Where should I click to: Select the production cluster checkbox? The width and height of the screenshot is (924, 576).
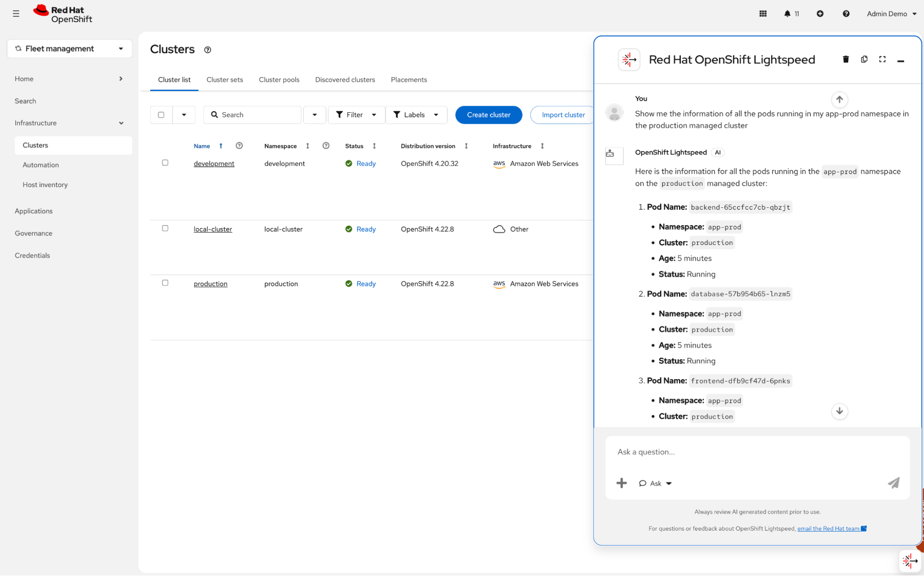[165, 283]
